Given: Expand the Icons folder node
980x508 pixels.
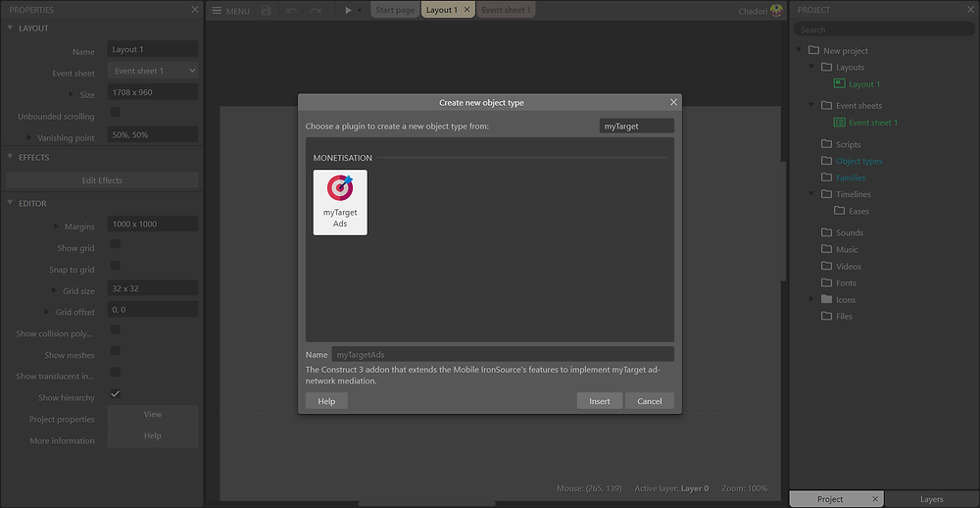Looking at the screenshot, I should (x=811, y=299).
